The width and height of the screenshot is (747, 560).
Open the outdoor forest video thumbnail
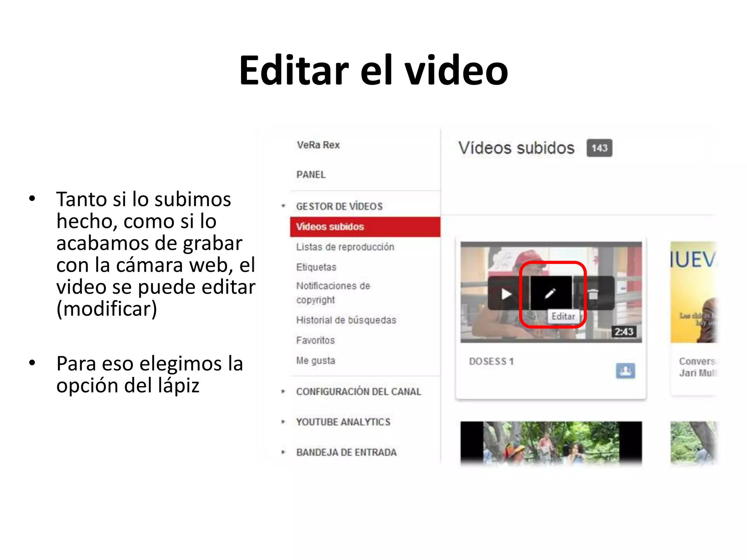(551, 443)
